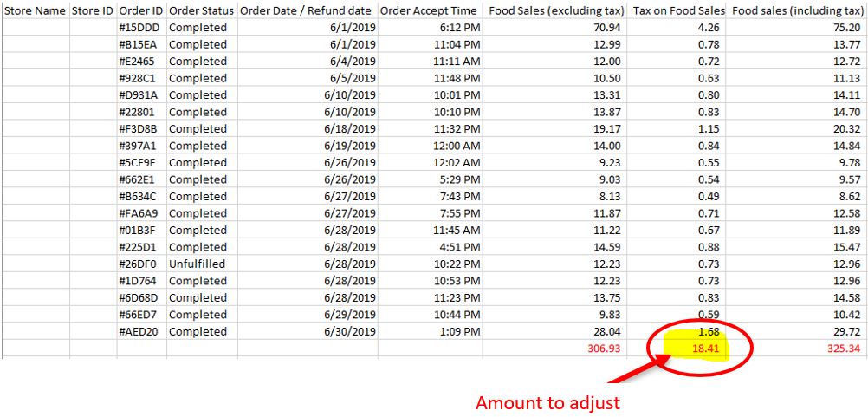Select the Unfulfilled status cell

pos(197,264)
